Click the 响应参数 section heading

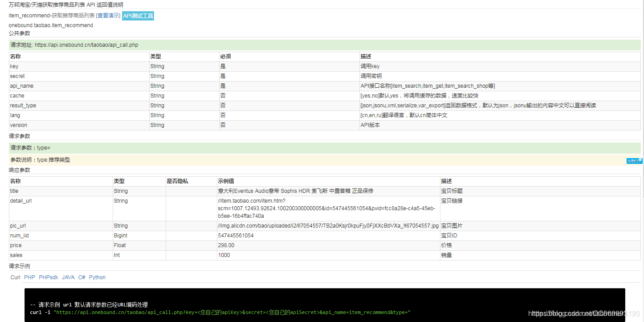[x=20, y=170]
